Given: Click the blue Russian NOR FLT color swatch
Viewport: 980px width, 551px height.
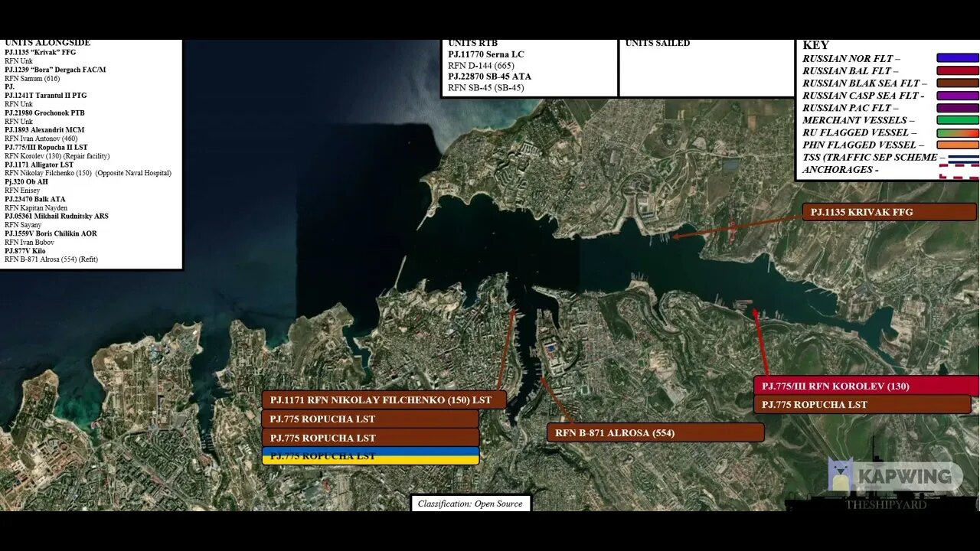Looking at the screenshot, I should coord(958,58).
